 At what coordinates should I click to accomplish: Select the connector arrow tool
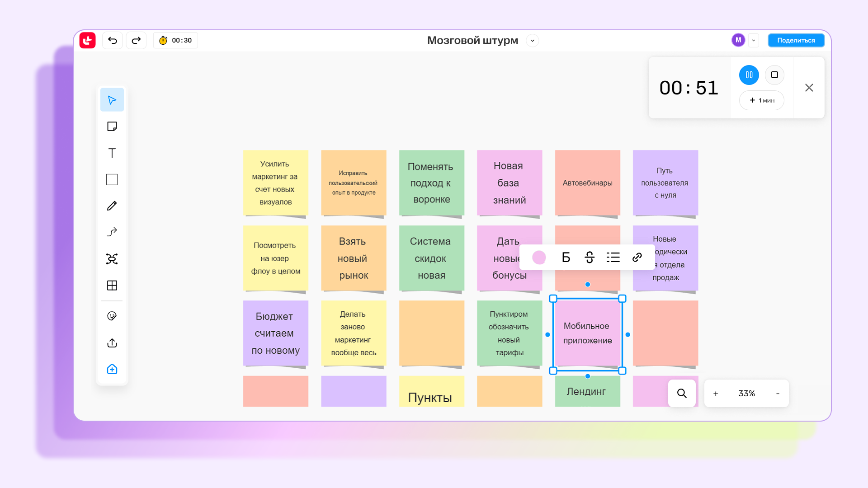(x=112, y=232)
